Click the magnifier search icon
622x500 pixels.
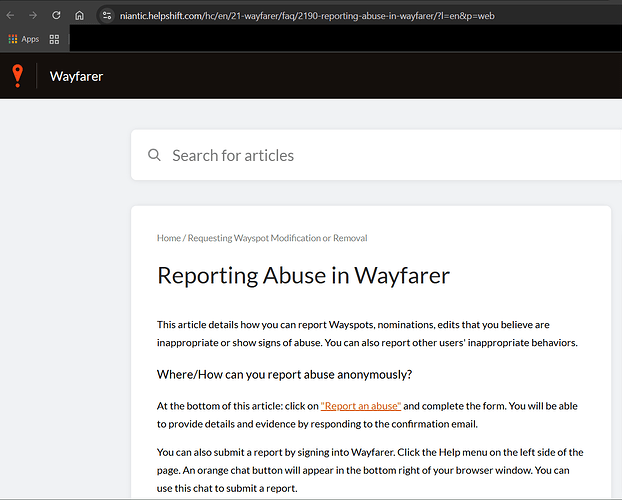(x=154, y=155)
